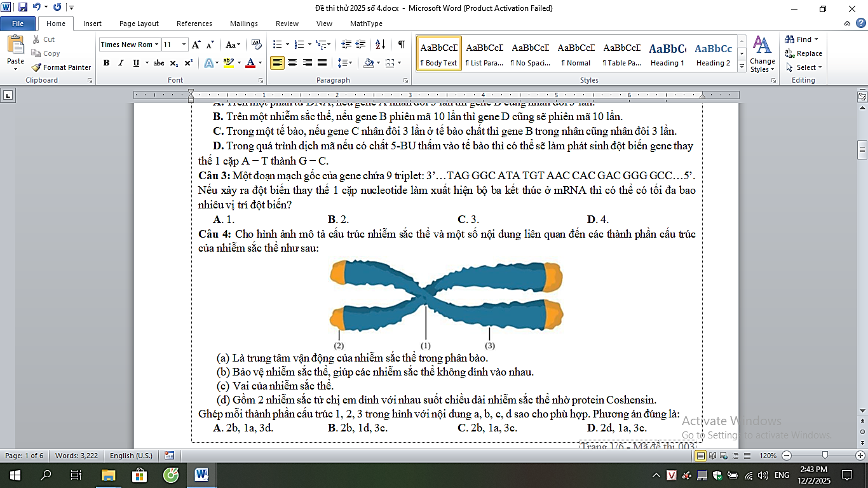Click the Format Painter tool
Viewport: 868px width, 488px height.
tap(61, 67)
